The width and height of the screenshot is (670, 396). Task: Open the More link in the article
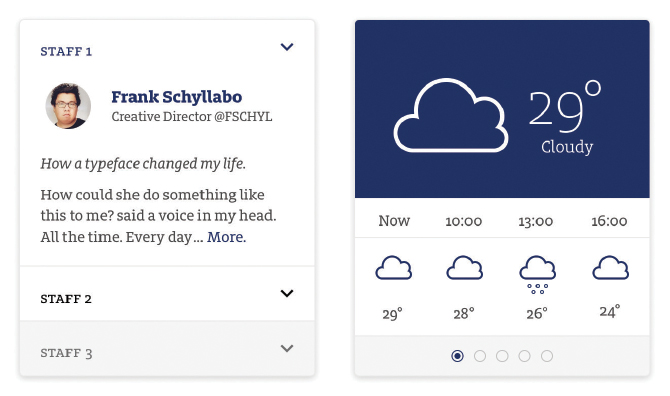click(x=226, y=237)
